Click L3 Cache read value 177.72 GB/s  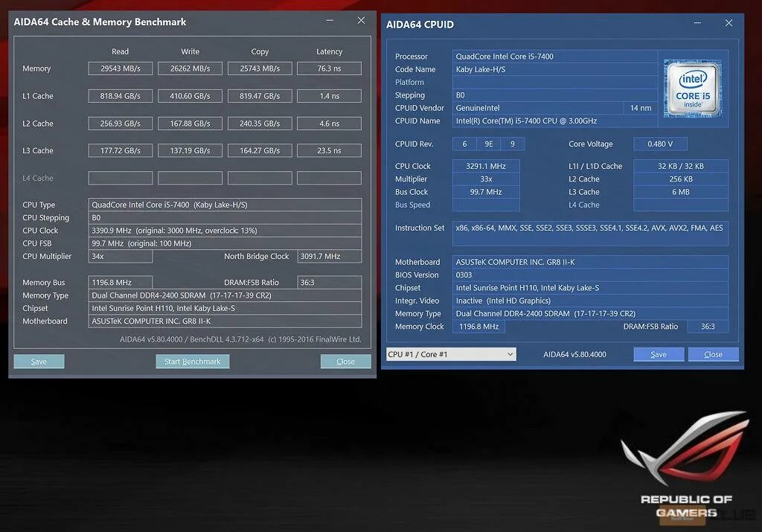pos(121,150)
